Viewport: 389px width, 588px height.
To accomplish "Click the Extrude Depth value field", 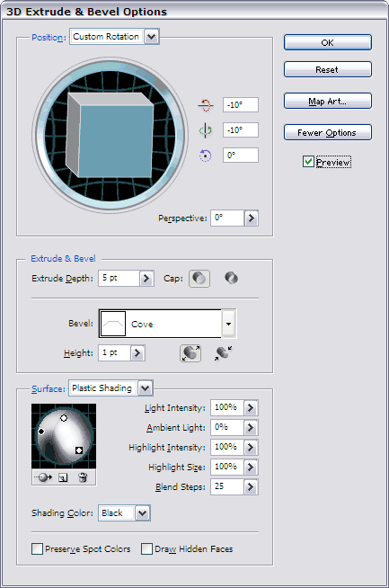I will (119, 278).
